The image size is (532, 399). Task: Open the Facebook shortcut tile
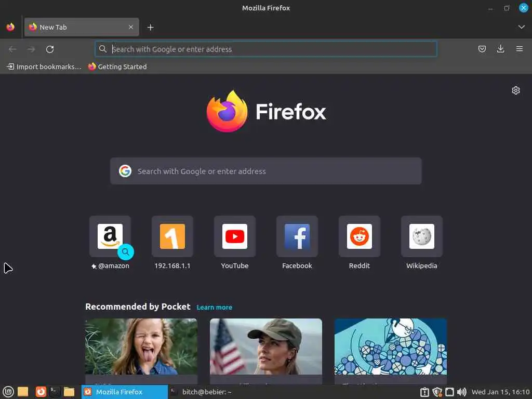tap(297, 236)
